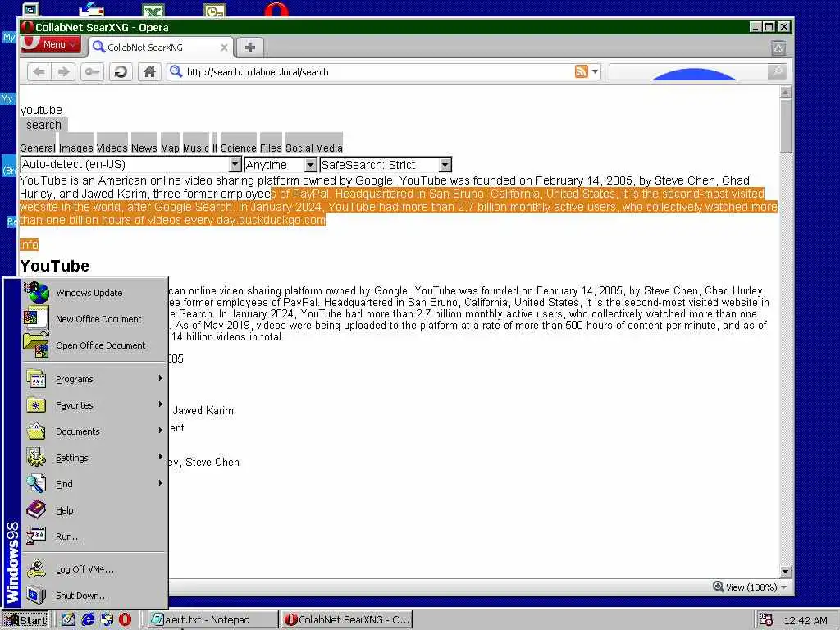840x630 pixels.
Task: Click CollabNet SearXNG taskbar button
Action: pyautogui.click(x=347, y=620)
